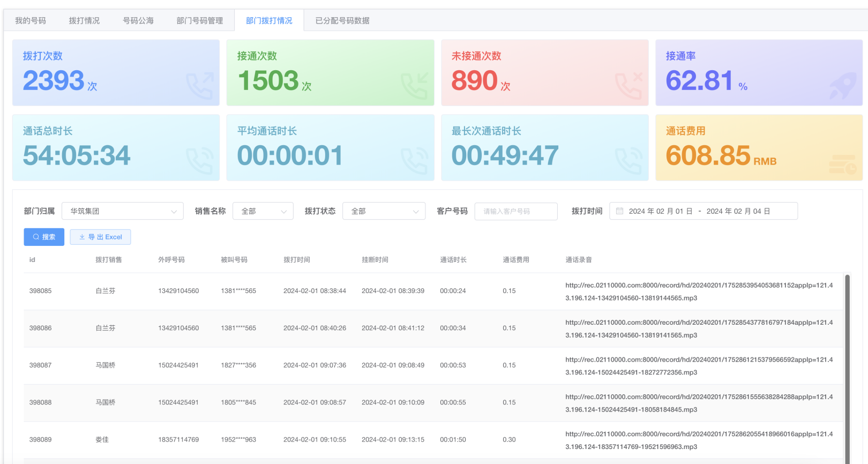Open the 部门归属 dropdown showing 华筑集团

point(123,211)
